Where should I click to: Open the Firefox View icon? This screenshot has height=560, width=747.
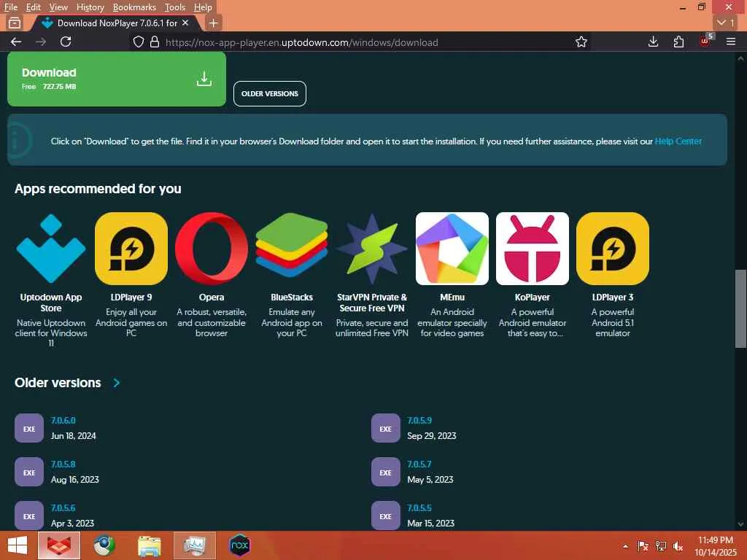15,23
